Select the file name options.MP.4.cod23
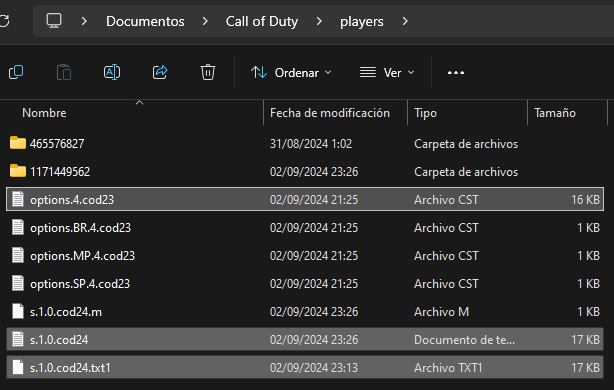The height and width of the screenshot is (390, 614). (82, 256)
